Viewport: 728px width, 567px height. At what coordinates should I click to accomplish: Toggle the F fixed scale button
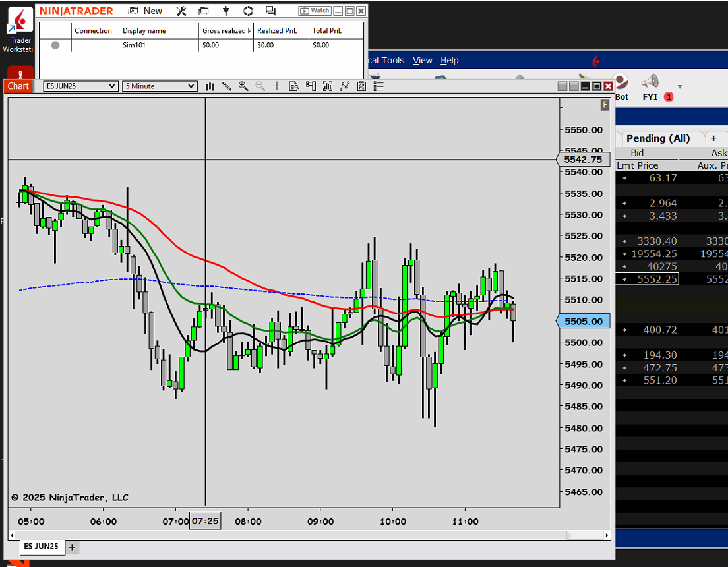click(x=605, y=105)
